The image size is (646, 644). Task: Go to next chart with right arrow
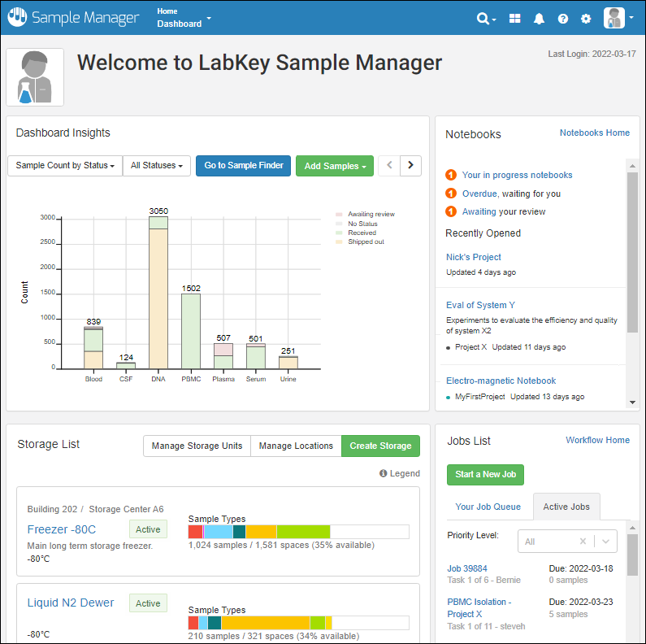coord(411,165)
